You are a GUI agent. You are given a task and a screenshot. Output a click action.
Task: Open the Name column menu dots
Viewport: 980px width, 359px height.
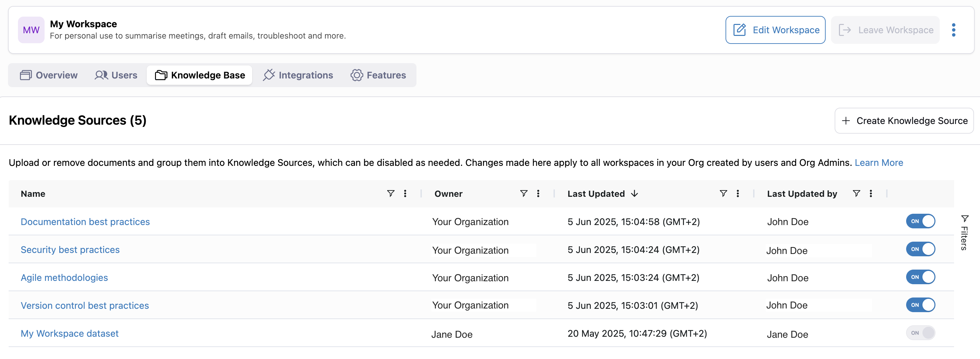(405, 193)
